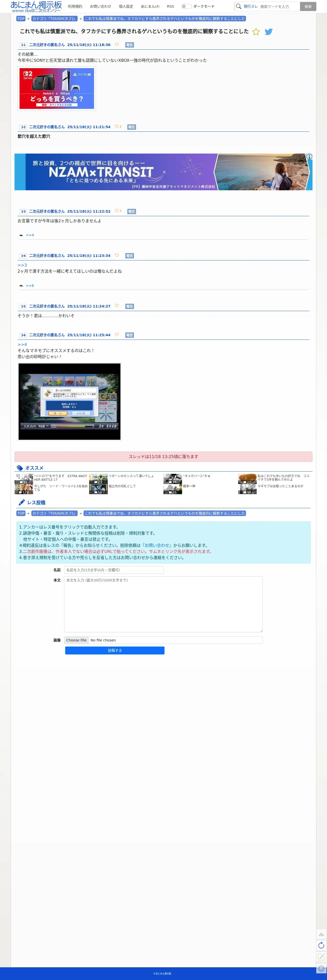The width and height of the screenshot is (327, 980).
Task: Open recommended thread オメガバースかぁ
Action: tap(197, 476)
